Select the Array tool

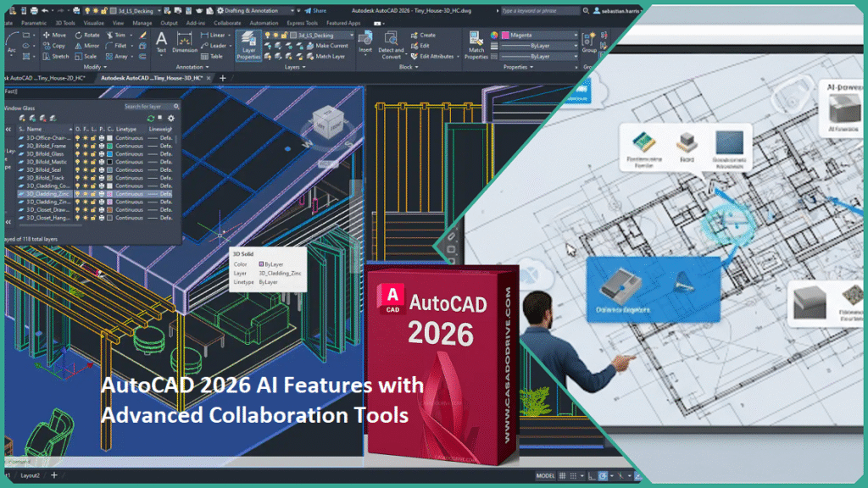(117, 57)
